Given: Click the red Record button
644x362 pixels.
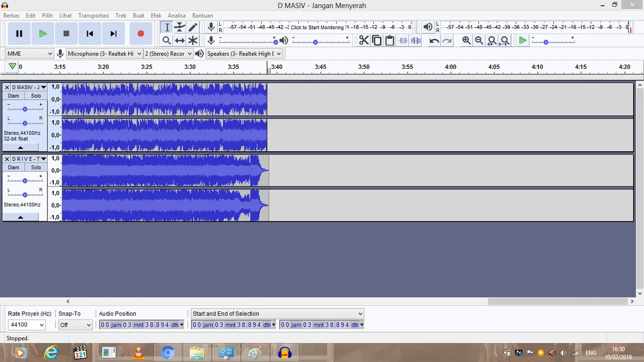Looking at the screenshot, I should click(140, 34).
